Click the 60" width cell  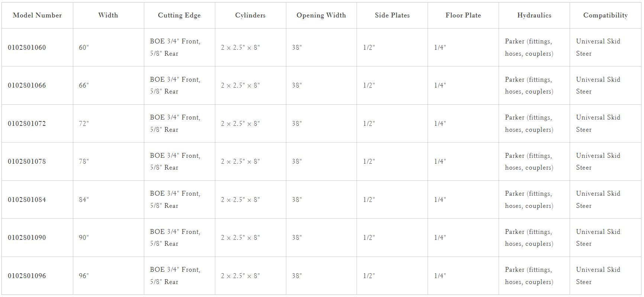pyautogui.click(x=84, y=48)
